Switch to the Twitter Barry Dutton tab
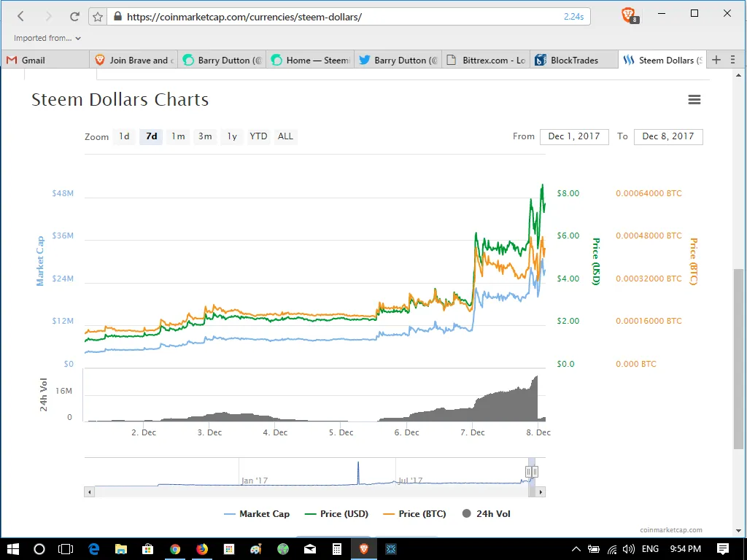This screenshot has height=560, width=747. pyautogui.click(x=398, y=60)
